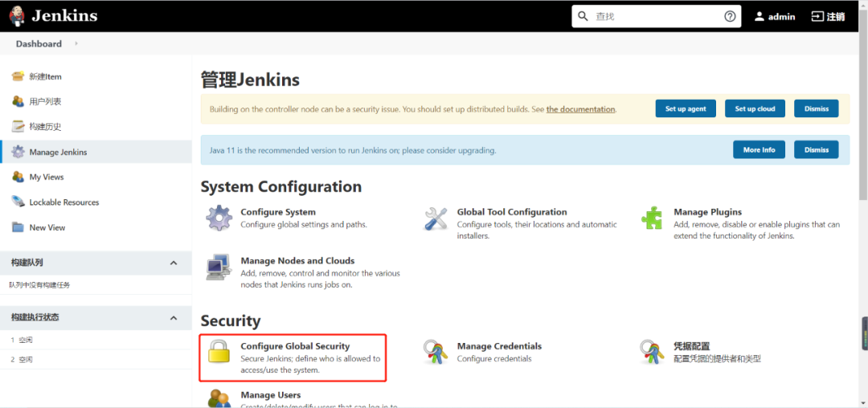Open Manage Nodes and Clouds link
868x408 pixels.
[x=298, y=260]
